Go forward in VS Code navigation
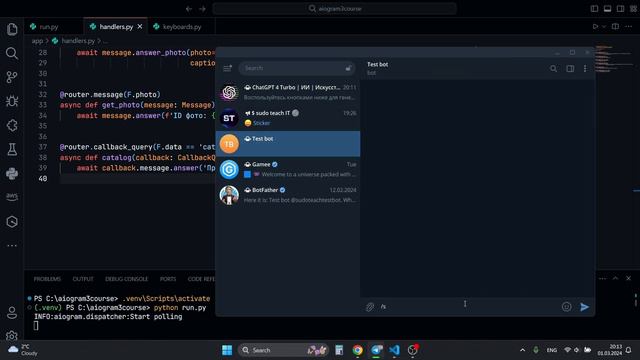This screenshot has width=640, height=360. click(202, 9)
